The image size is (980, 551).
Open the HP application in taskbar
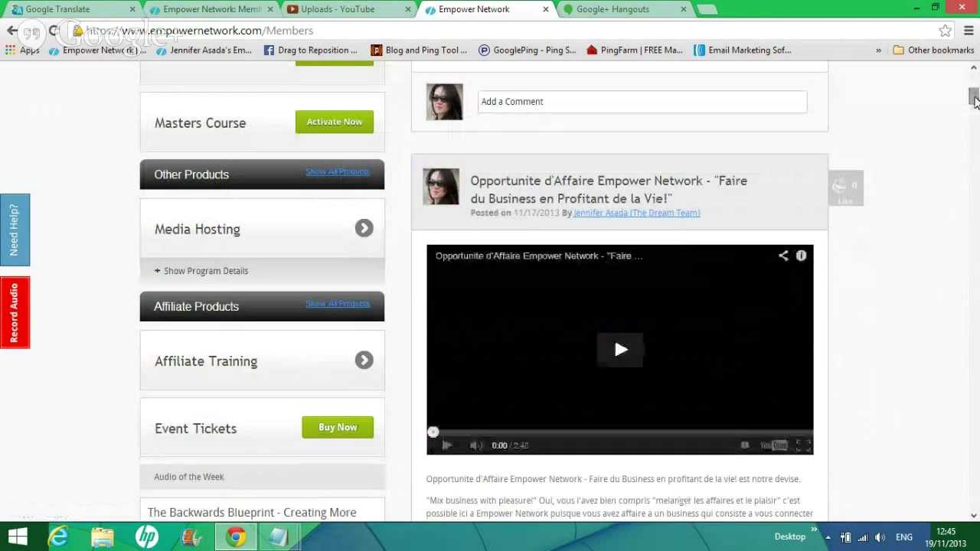pyautogui.click(x=146, y=536)
